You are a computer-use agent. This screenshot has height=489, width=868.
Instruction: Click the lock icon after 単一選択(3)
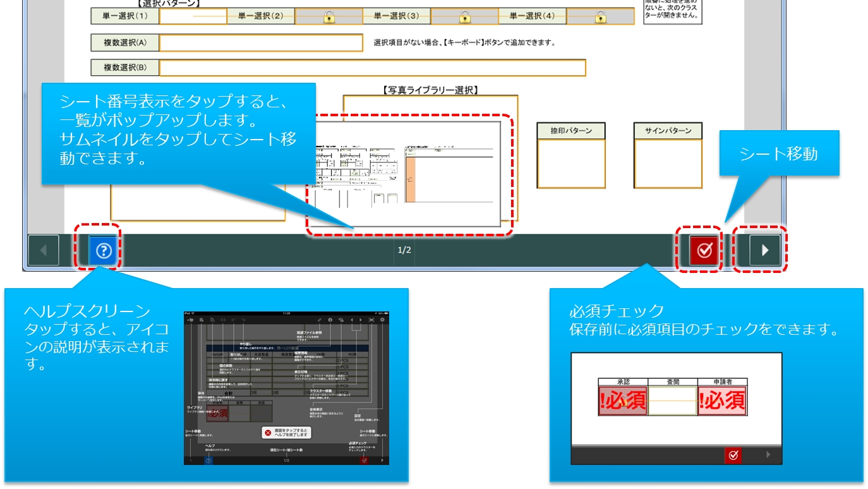[464, 16]
